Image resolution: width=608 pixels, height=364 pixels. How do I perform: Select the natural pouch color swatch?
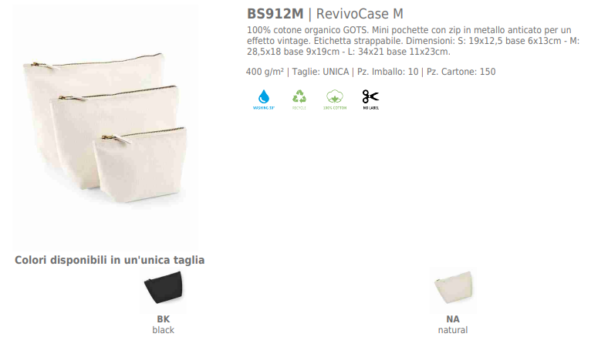pos(453,288)
